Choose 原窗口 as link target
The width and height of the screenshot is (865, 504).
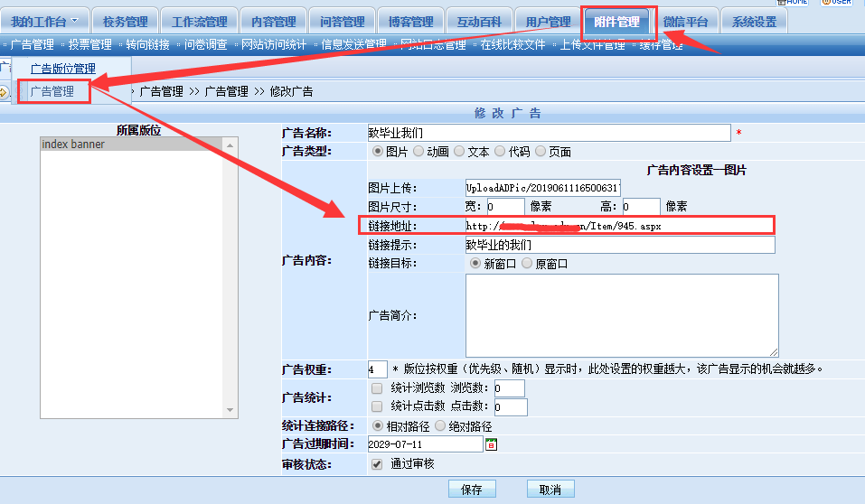tap(527, 264)
